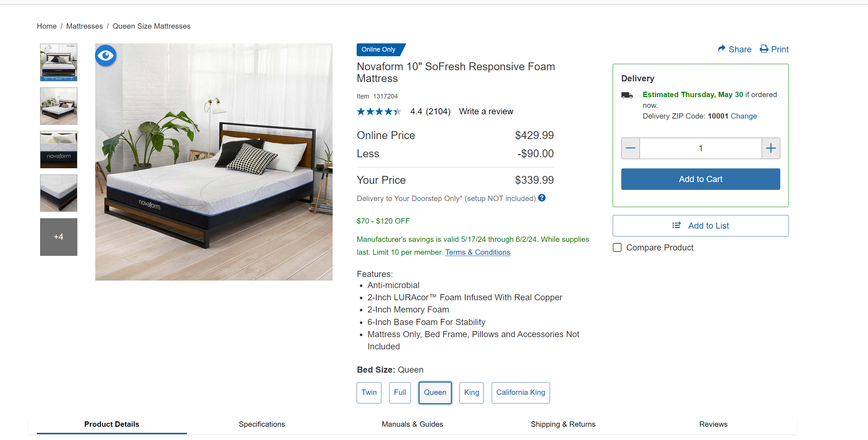868x440 pixels.
Task: Show more images with +4 thumbnail
Action: coord(59,237)
